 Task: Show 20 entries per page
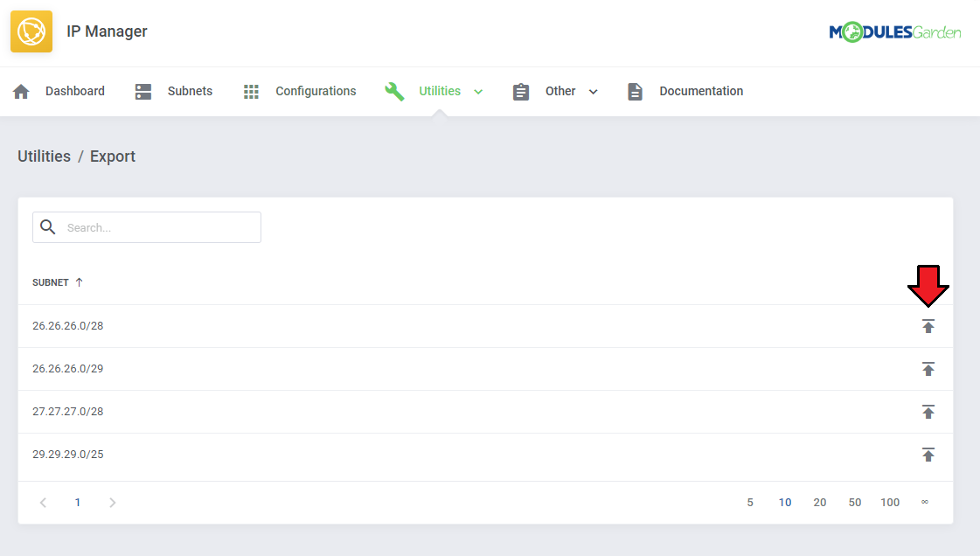820,503
